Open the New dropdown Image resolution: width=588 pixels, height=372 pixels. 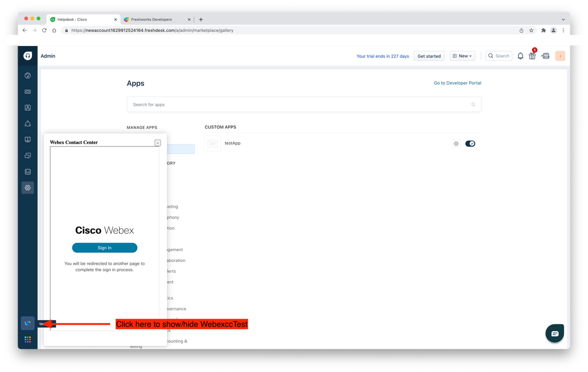462,56
